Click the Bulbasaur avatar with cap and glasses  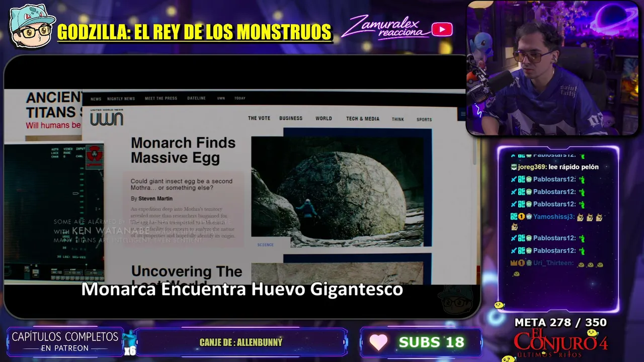[x=32, y=26]
